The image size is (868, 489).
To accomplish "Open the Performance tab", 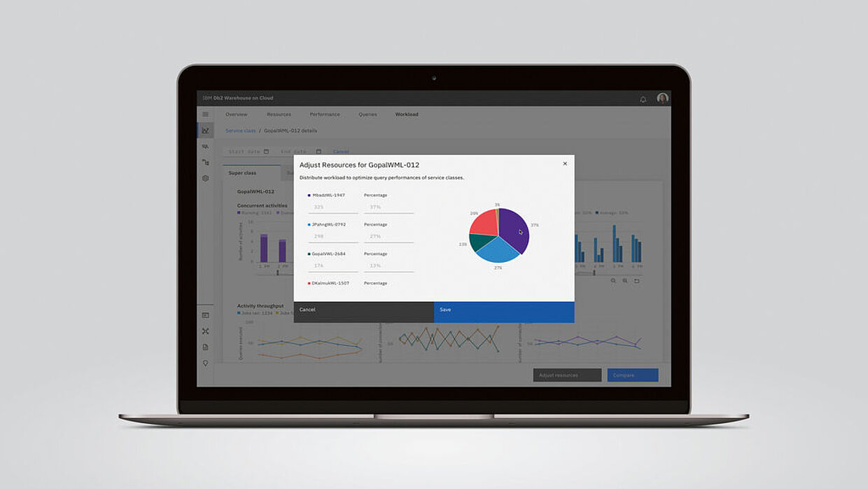I will click(325, 114).
